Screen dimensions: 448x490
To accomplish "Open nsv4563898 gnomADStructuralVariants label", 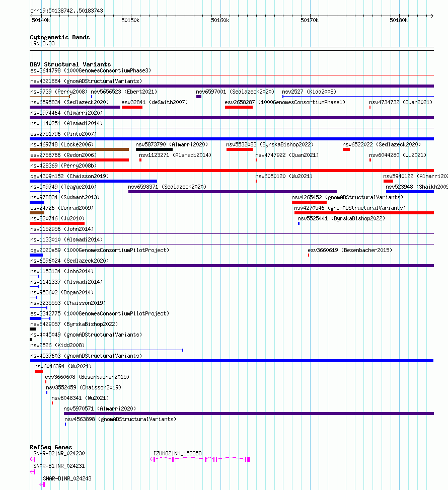I will pos(120,419).
